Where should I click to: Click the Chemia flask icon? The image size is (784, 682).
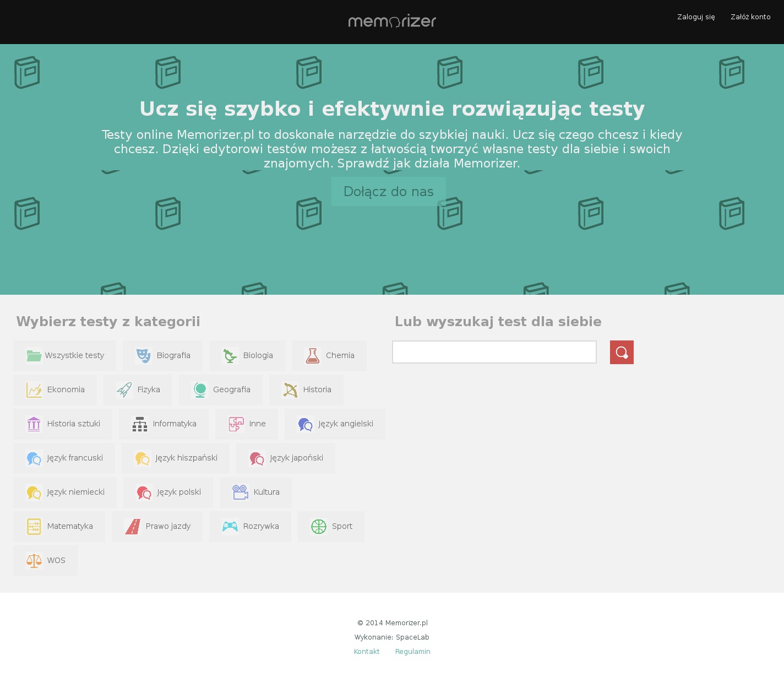[x=313, y=356]
